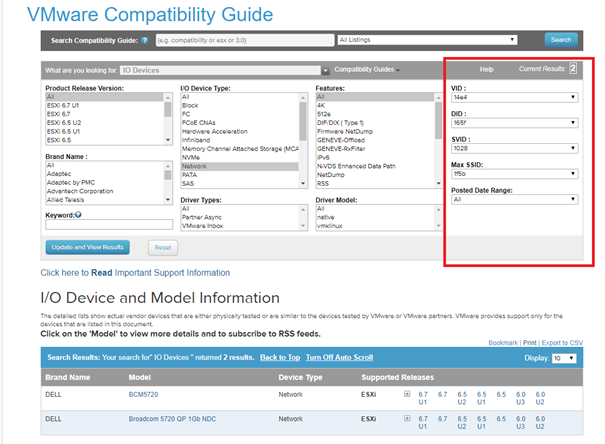The image size is (605, 444).
Task: Click the Export to CSV link
Action: point(562,343)
